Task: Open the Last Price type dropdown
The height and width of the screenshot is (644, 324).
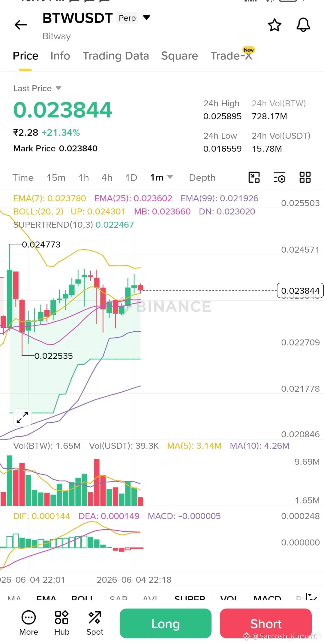Action: pos(59,88)
